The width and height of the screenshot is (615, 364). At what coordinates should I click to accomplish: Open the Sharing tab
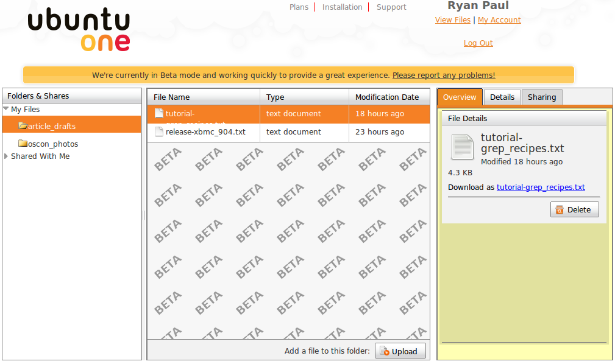pyautogui.click(x=542, y=97)
